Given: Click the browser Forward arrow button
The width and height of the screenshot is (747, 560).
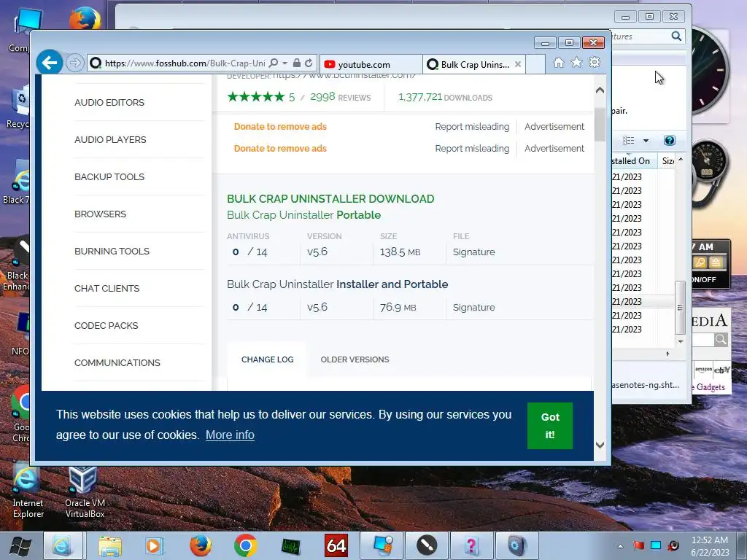Looking at the screenshot, I should coord(75,63).
